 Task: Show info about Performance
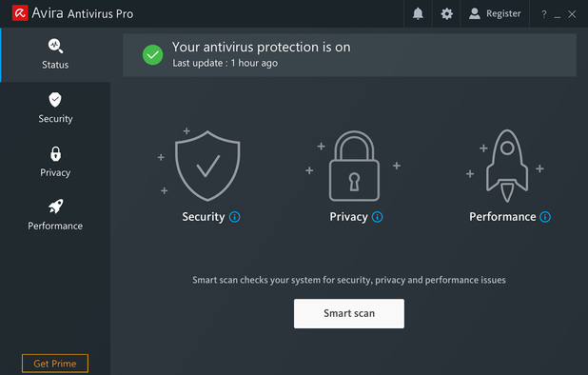click(x=545, y=217)
